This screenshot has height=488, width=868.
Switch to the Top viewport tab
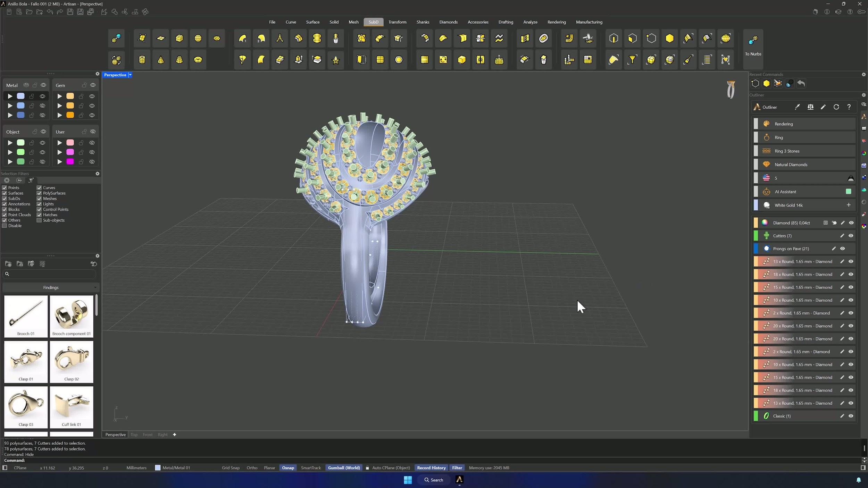click(x=134, y=435)
